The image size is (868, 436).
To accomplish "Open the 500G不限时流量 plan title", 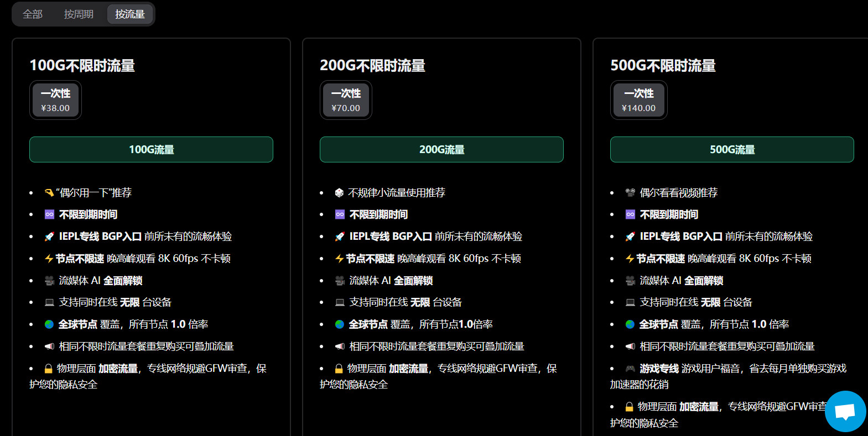I will (x=663, y=66).
